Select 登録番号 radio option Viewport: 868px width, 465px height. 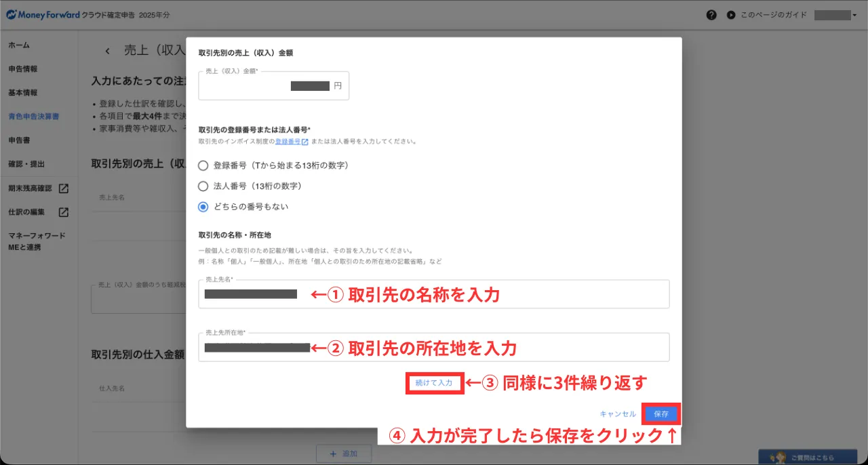(203, 165)
